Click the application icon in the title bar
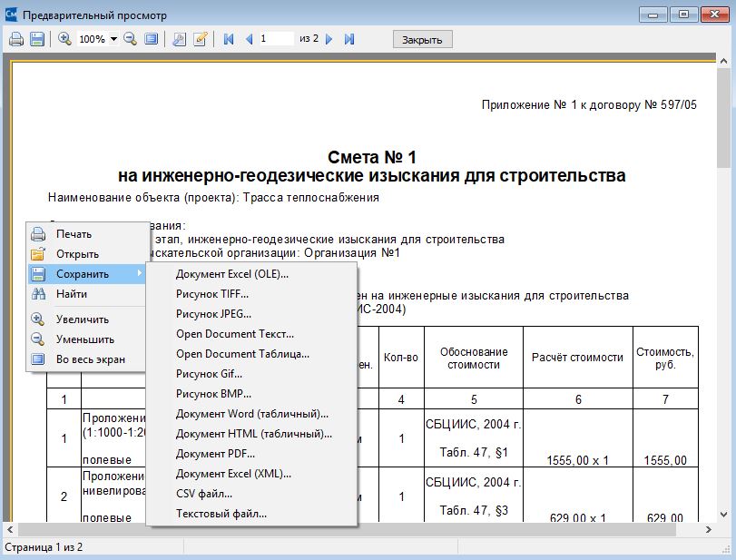The width and height of the screenshot is (736, 560). pos(11,15)
